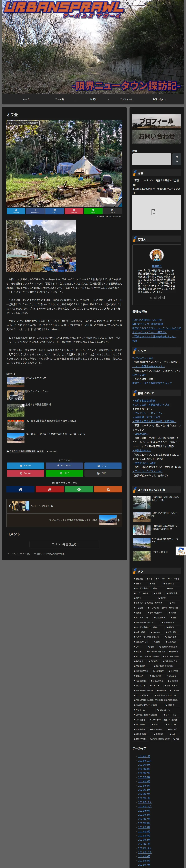Share via the large Twitter button

[26, 466]
